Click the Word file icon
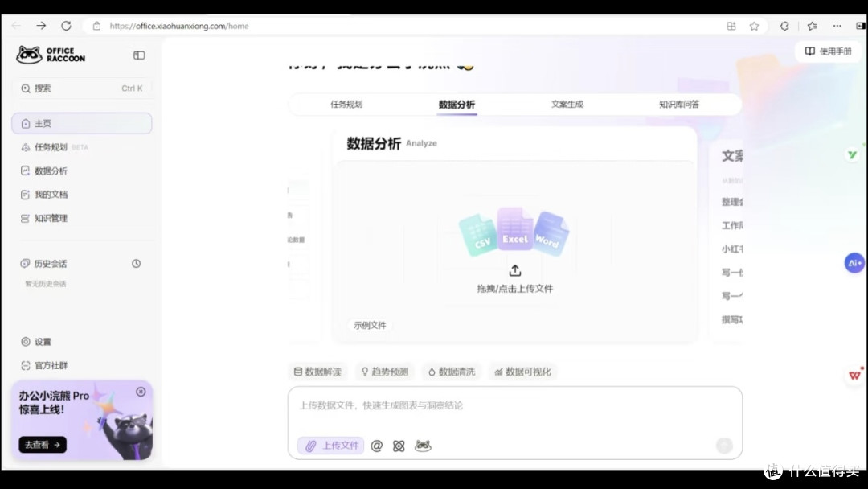868x489 pixels. click(550, 234)
